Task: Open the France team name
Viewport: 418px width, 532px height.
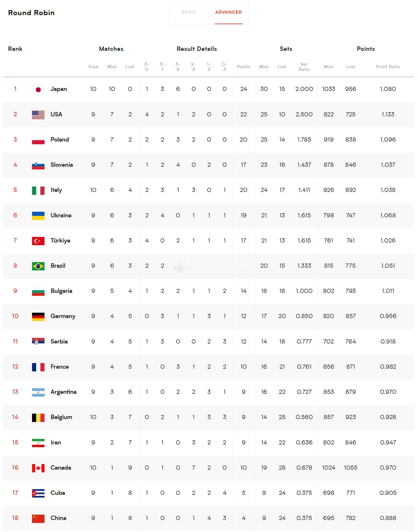Action: point(60,367)
